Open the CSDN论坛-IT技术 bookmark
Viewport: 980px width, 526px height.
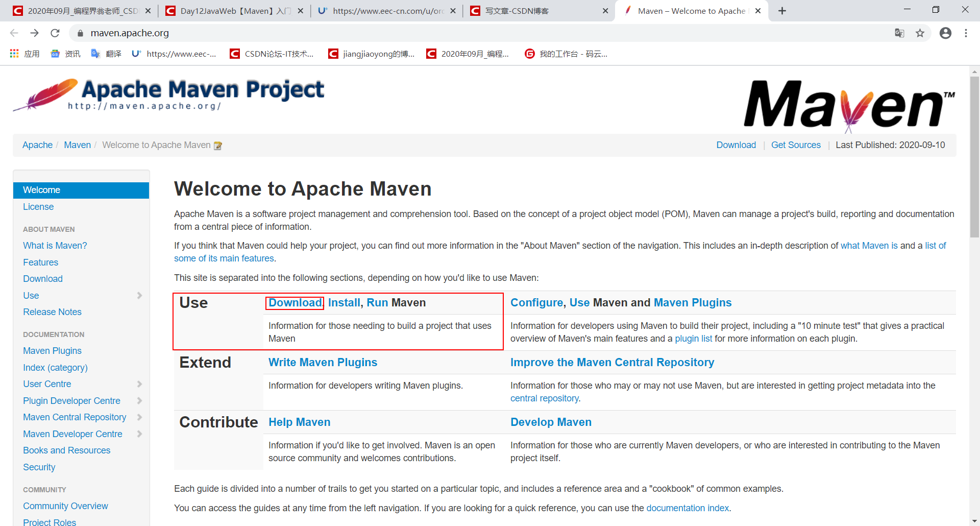tap(272, 54)
